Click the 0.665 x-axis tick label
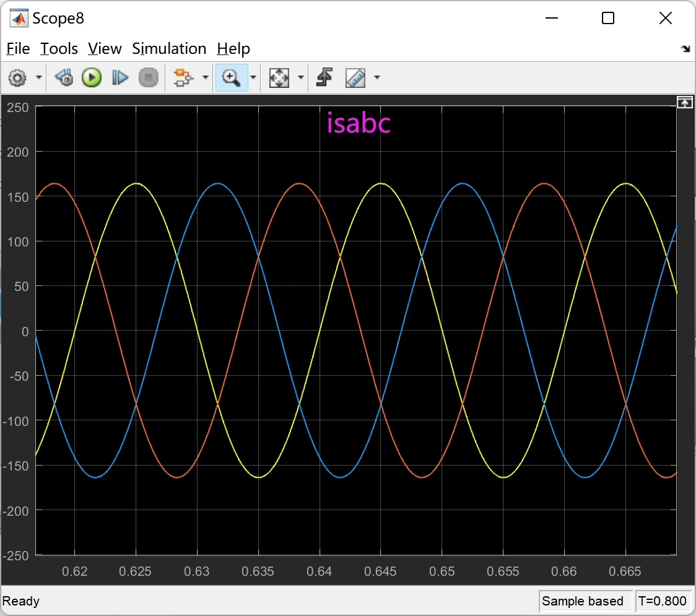The height and width of the screenshot is (616, 696). 625,571
